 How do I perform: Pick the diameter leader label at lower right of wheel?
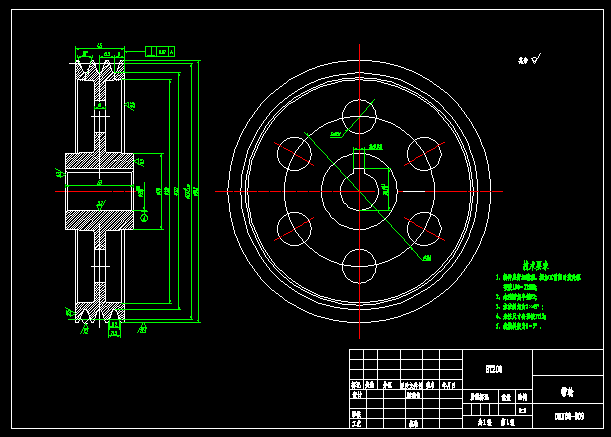pyautogui.click(x=427, y=258)
